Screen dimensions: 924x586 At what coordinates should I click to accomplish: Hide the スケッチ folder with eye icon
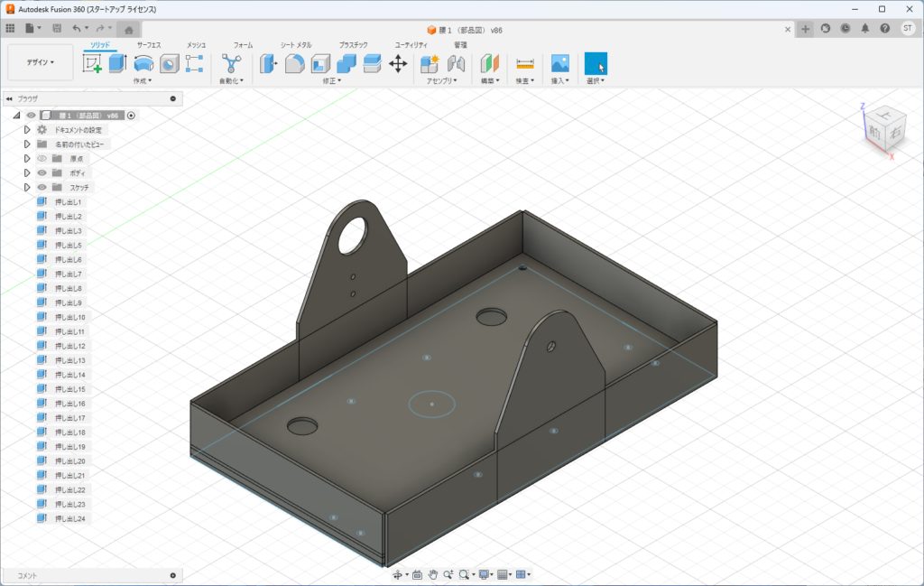[42, 188]
